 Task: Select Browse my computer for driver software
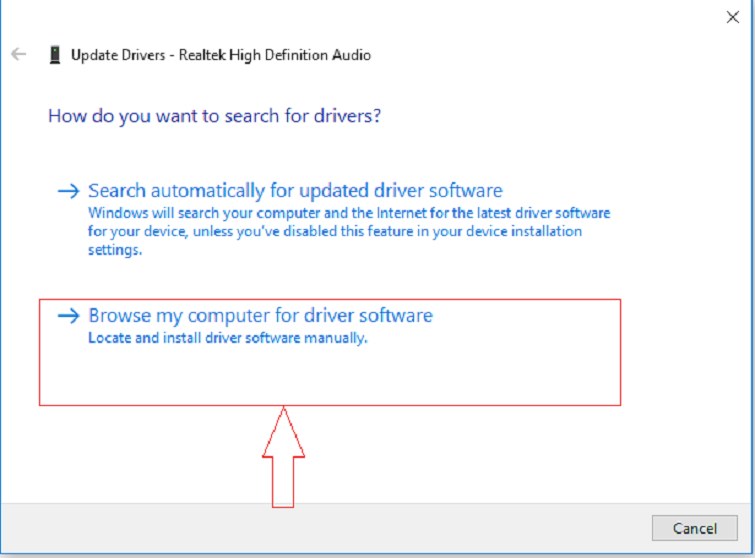click(260, 316)
